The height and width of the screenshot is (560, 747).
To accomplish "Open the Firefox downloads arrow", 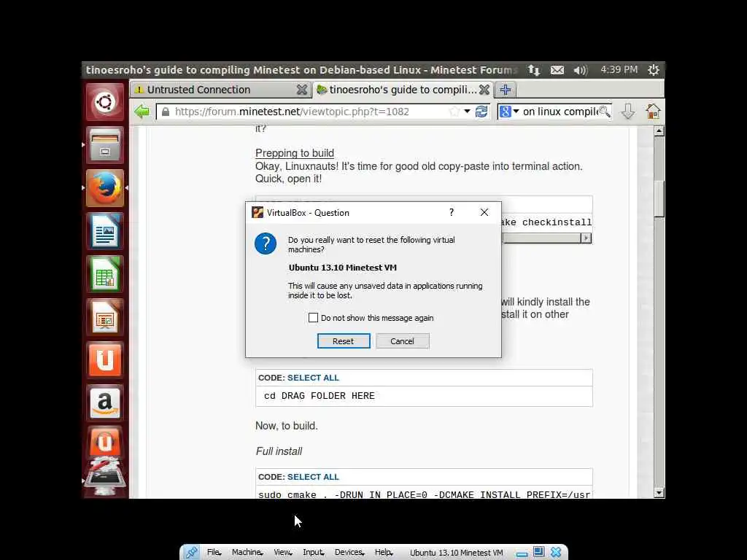I will pos(628,112).
